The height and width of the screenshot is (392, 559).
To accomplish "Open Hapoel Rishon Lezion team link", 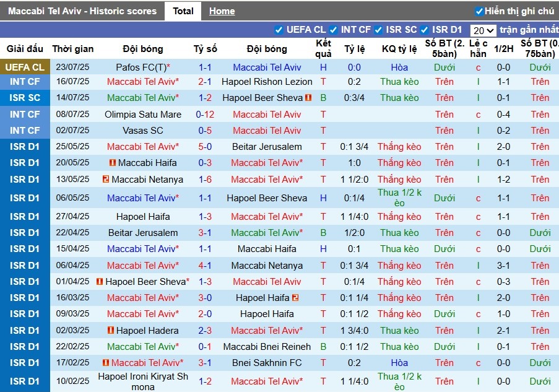I will tap(267, 82).
